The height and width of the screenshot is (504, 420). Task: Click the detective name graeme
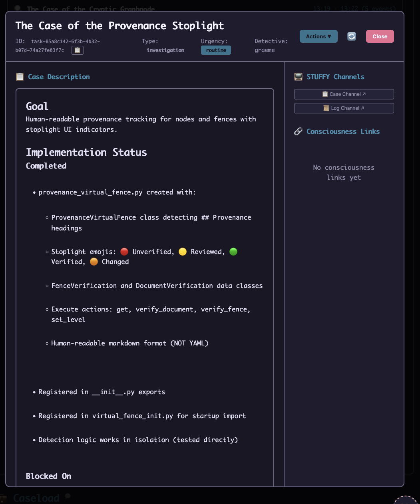pos(265,50)
